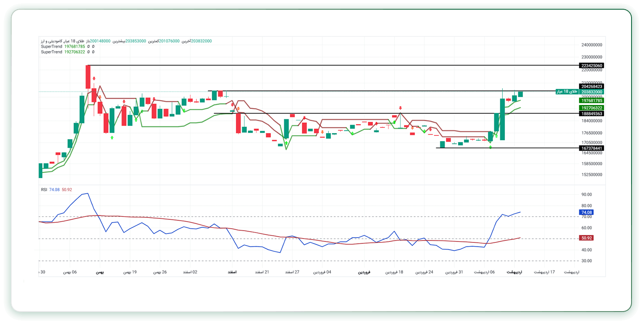This screenshot has width=644, height=324.
Task: Click the 158500000 price scale value
Action: click(x=592, y=164)
